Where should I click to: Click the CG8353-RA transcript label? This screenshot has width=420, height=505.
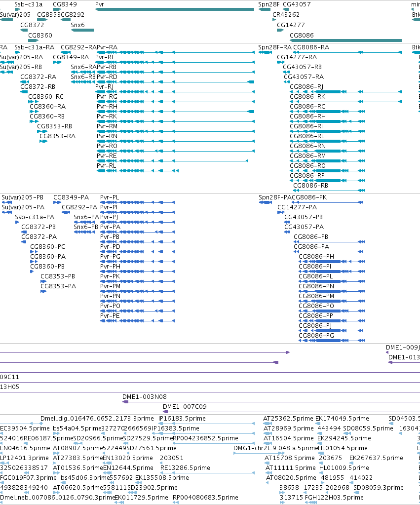[x=57, y=136]
